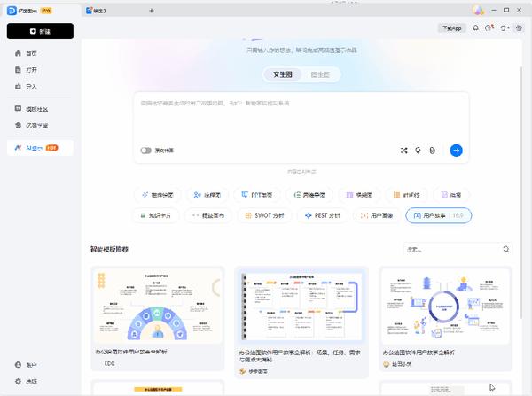Screen dimensions: 532x396
Task: Click the author avatar under the notebook template
Action: click(x=242, y=371)
